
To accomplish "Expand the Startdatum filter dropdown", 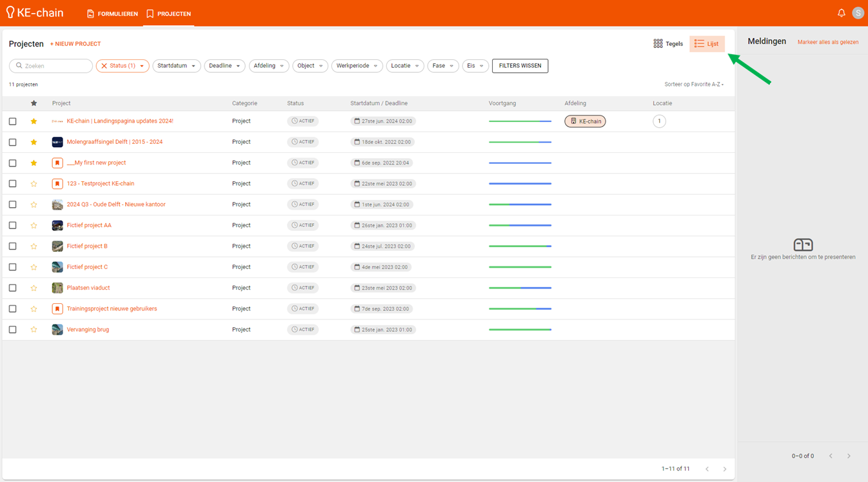I will (176, 66).
